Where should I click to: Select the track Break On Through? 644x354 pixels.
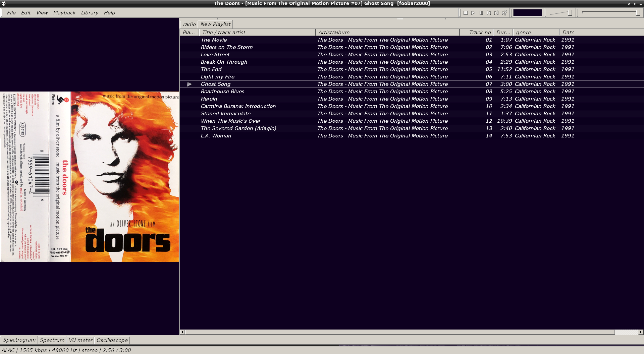coord(412,62)
